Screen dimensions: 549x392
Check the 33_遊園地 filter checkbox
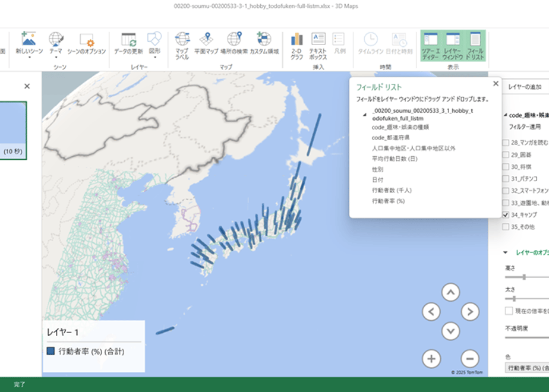pos(506,203)
